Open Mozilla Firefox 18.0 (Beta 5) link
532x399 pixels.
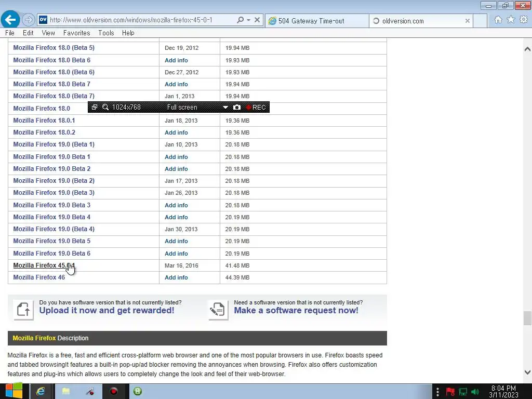tap(54, 48)
